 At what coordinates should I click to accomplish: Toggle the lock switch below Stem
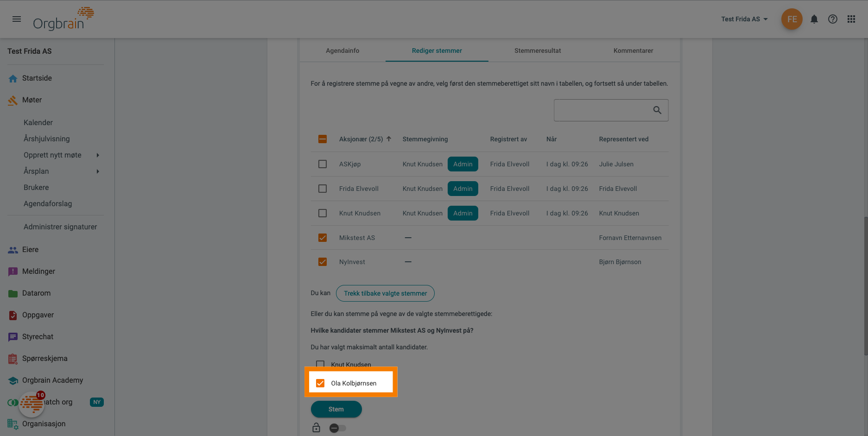tap(338, 428)
